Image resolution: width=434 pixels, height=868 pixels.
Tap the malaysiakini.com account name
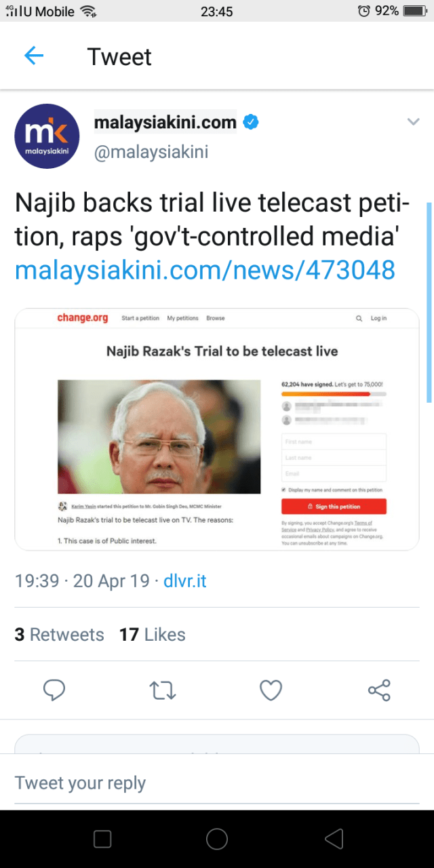(x=165, y=123)
